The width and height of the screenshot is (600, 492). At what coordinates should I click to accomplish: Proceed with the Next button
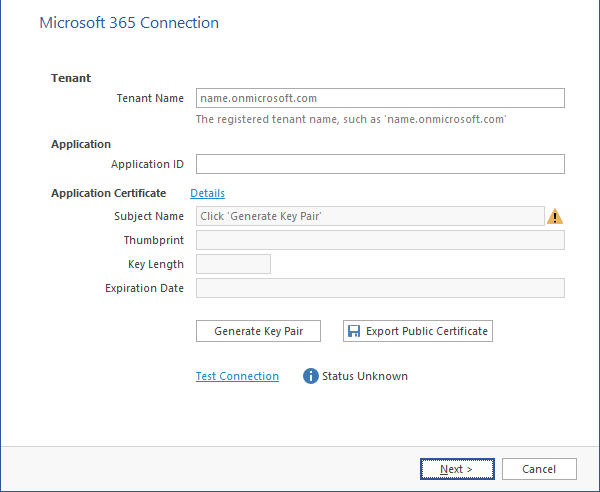tap(455, 469)
